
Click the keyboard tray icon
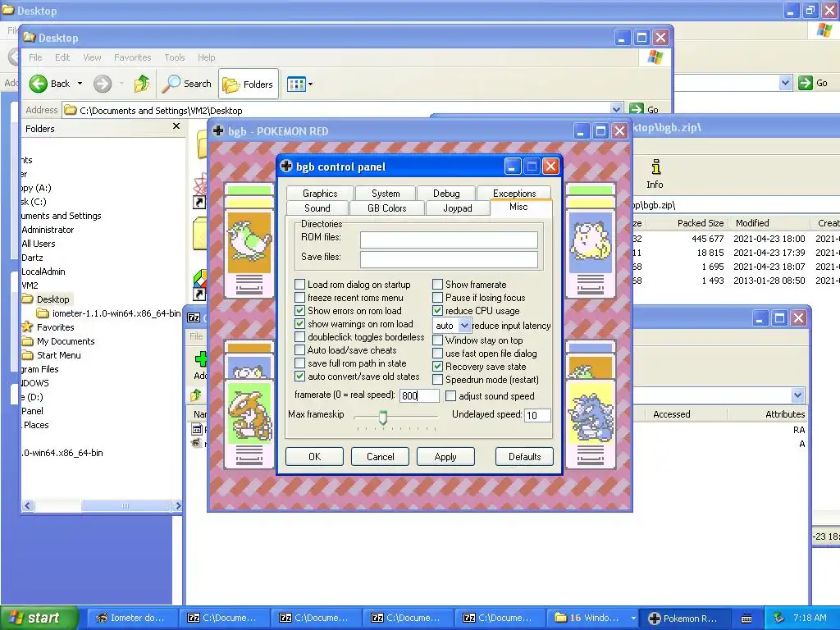click(x=746, y=619)
